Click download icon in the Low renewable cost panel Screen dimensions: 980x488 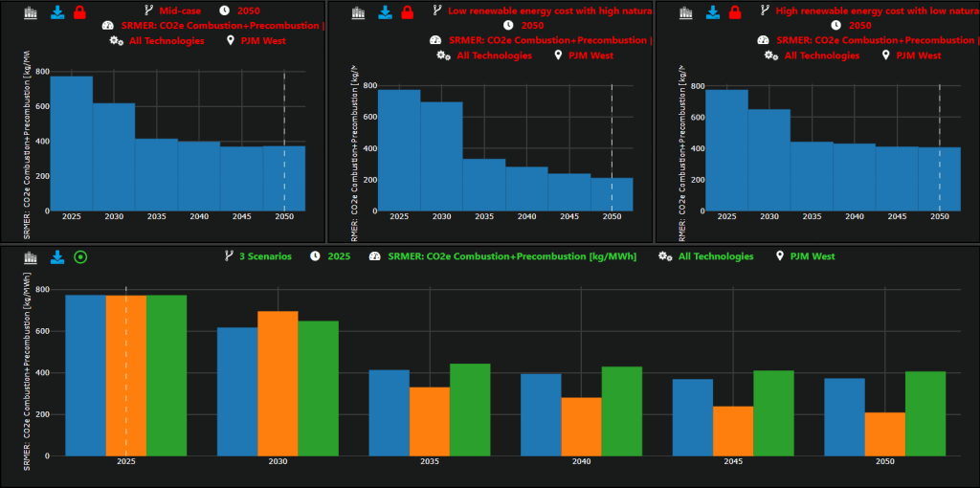click(385, 12)
